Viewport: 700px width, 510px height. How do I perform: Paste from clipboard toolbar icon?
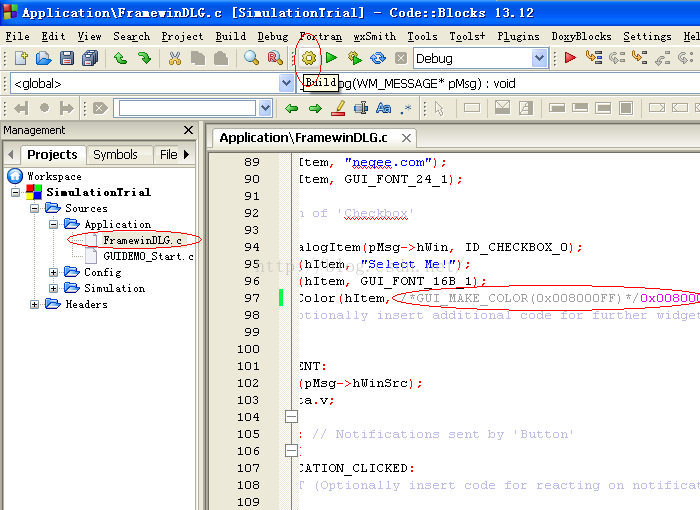coord(221,58)
